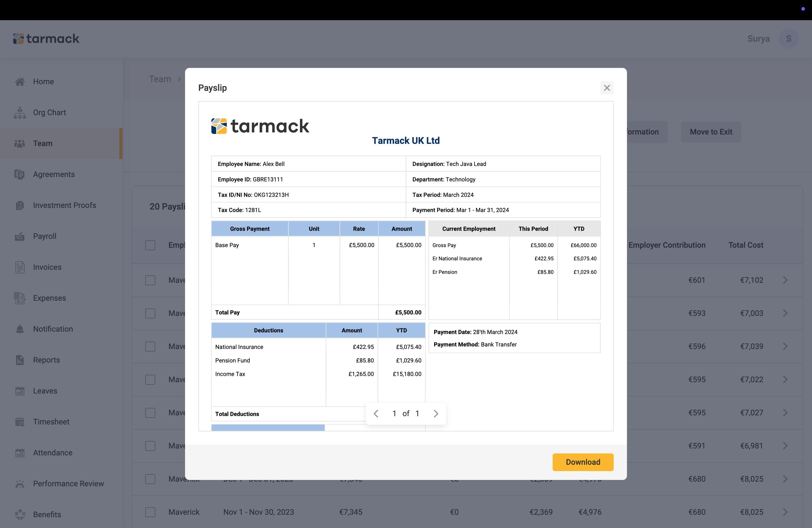
Task: Select Leaves in the sidebar menu
Action: coord(45,391)
